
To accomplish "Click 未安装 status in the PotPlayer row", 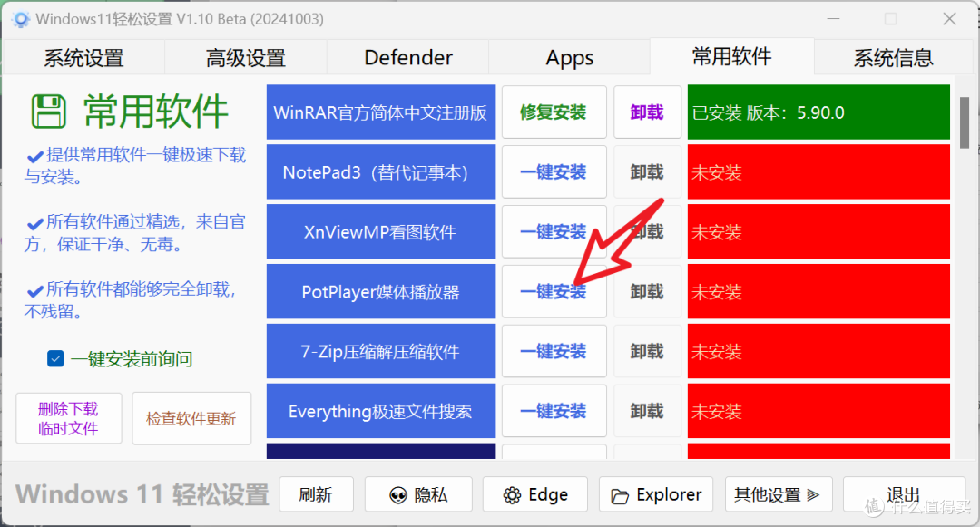I will [x=818, y=291].
